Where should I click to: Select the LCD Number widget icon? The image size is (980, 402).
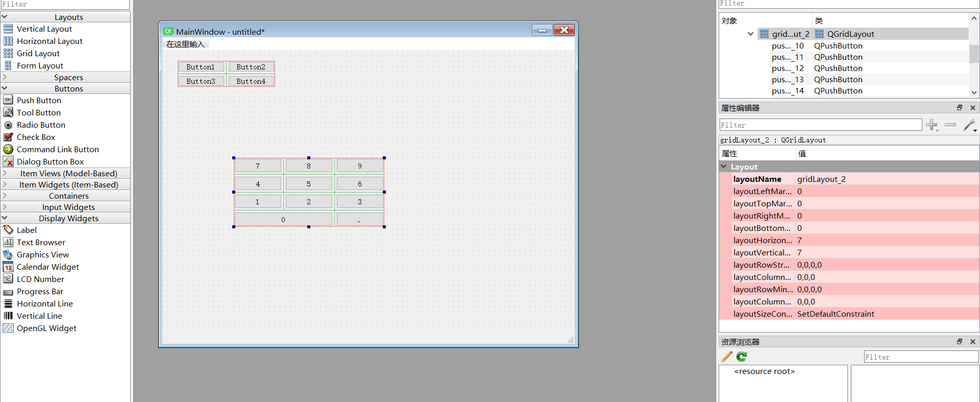click(8, 279)
